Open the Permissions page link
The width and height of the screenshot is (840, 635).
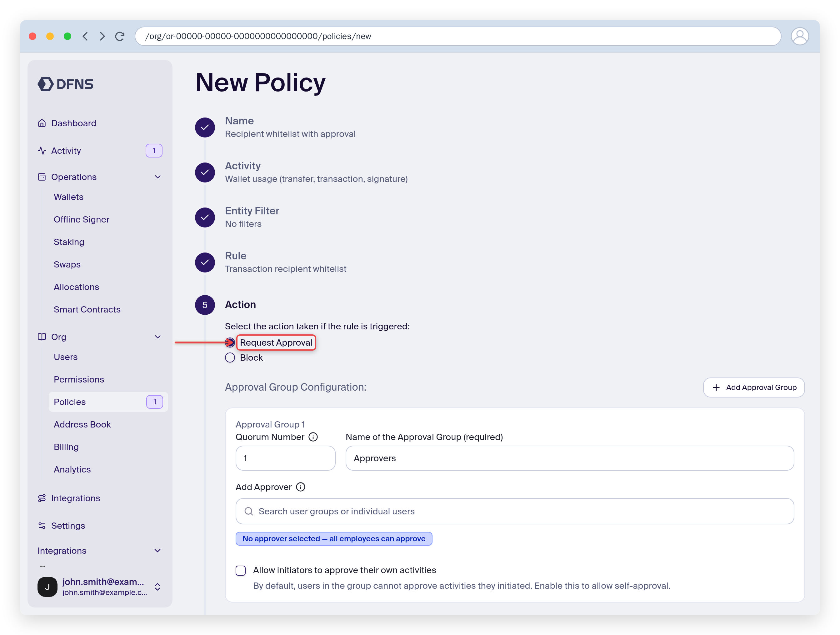point(79,379)
